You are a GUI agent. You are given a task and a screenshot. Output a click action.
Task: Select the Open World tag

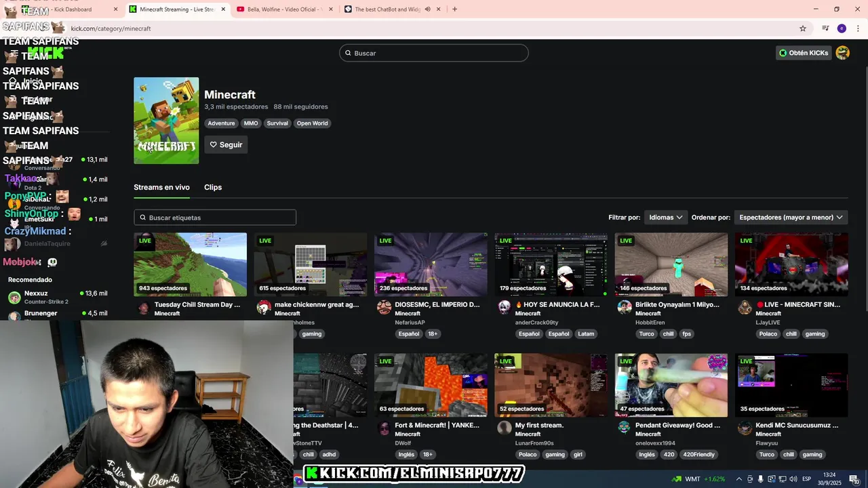[312, 123]
